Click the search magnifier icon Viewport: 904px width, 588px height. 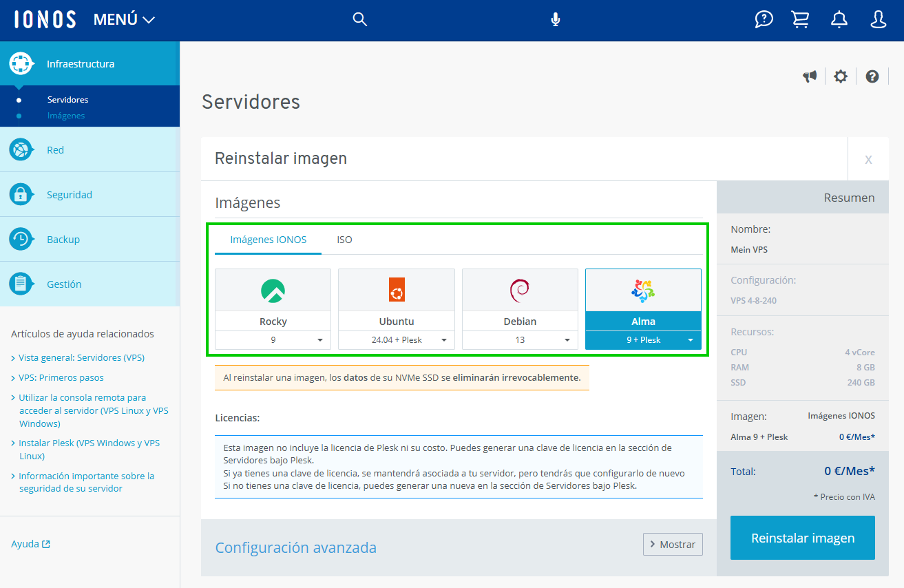359,19
